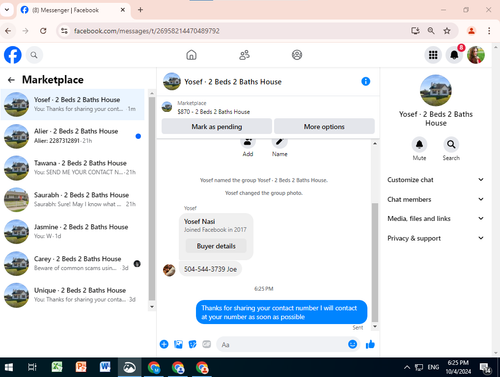The width and height of the screenshot is (500, 377).
Task: Open PowerPoint from the taskbar
Action: (81, 367)
